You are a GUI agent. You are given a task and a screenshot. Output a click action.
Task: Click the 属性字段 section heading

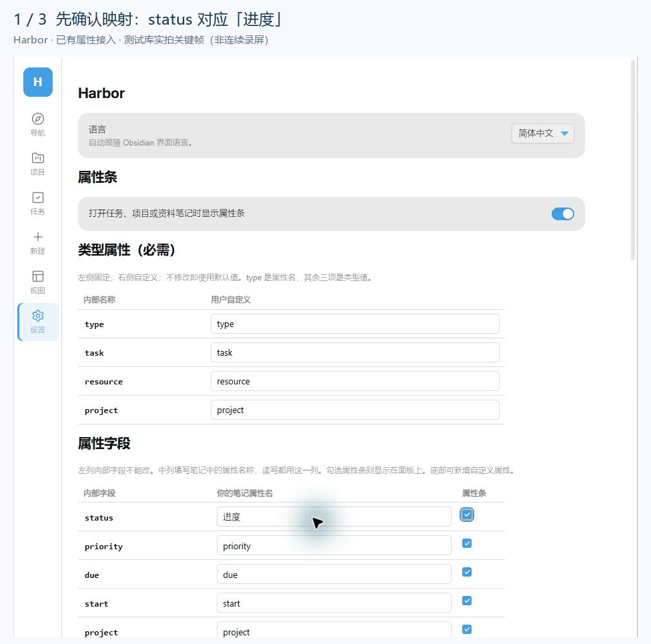104,443
